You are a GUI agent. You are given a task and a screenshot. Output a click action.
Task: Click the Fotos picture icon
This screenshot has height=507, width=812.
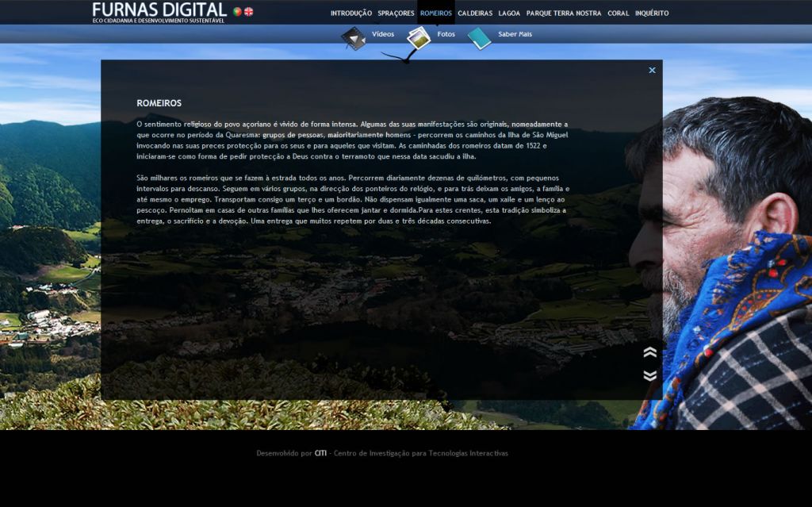(x=418, y=36)
